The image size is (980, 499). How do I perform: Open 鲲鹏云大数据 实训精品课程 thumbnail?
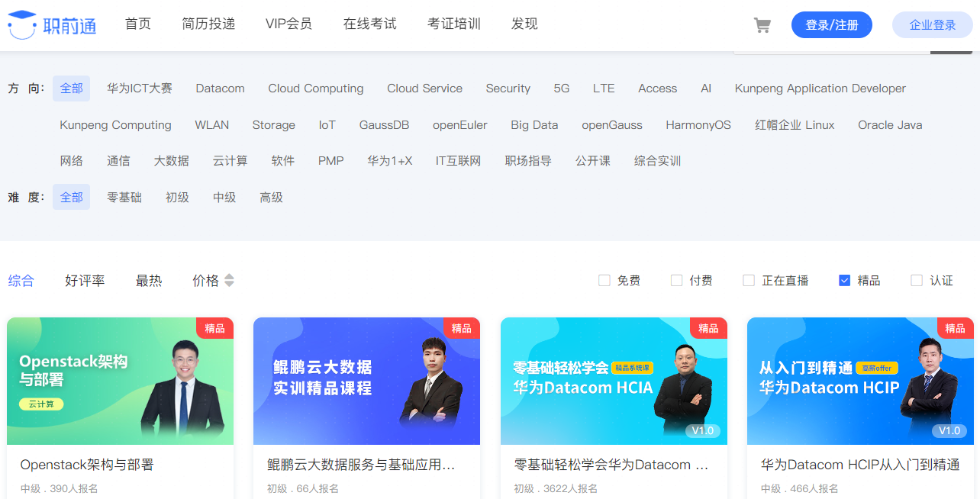tap(366, 381)
